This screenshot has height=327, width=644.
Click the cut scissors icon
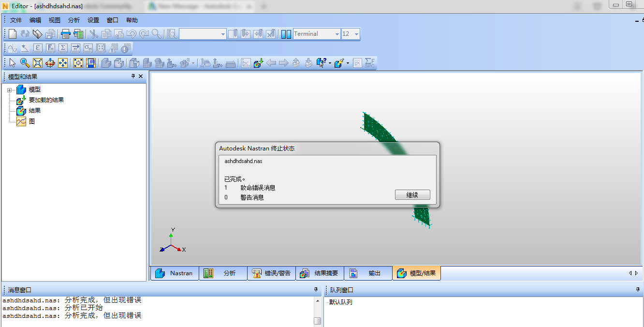pyautogui.click(x=94, y=34)
